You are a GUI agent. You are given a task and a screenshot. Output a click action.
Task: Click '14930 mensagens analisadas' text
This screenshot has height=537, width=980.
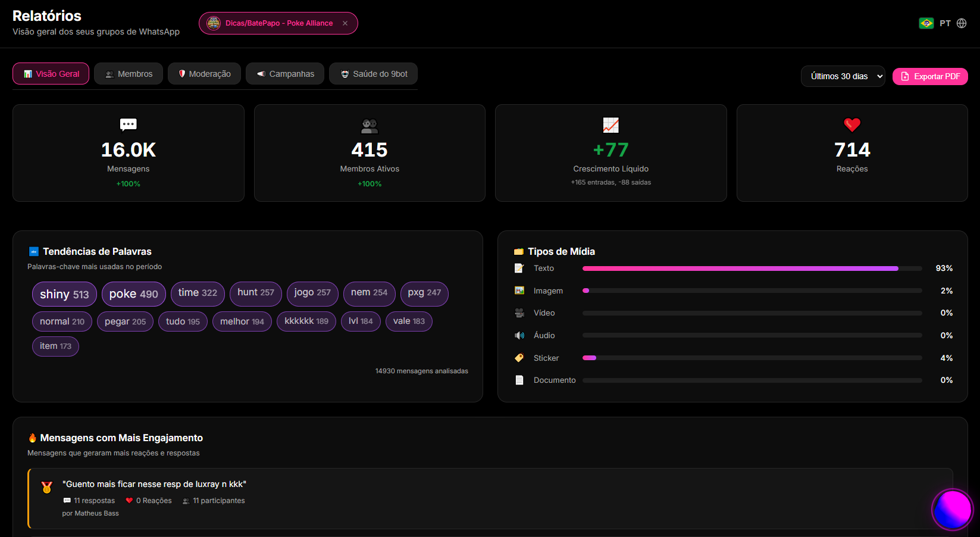421,371
